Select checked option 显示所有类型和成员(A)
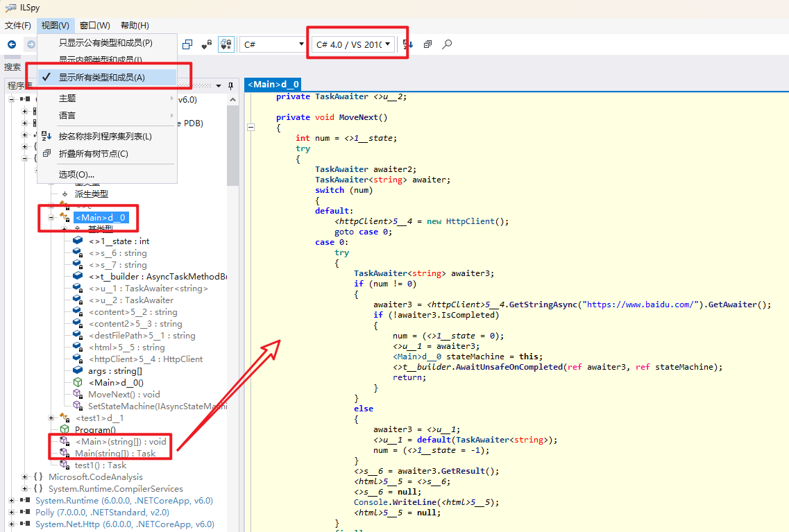 (x=107, y=77)
